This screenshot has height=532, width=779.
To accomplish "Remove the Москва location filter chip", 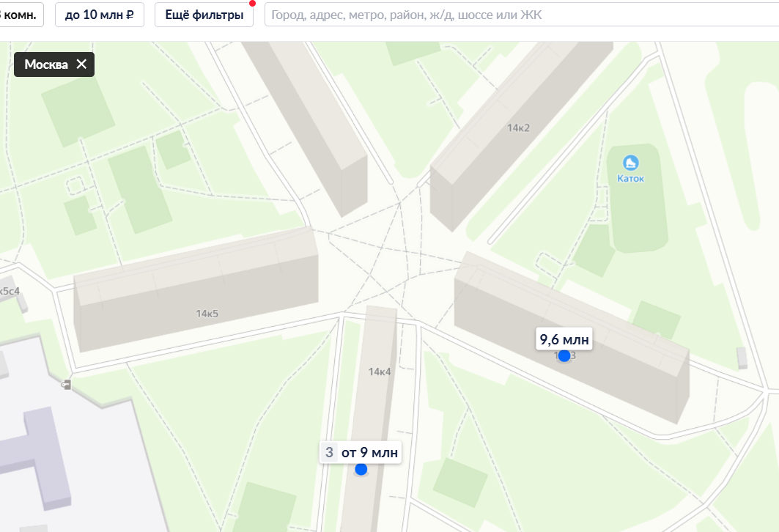I will pyautogui.click(x=81, y=64).
